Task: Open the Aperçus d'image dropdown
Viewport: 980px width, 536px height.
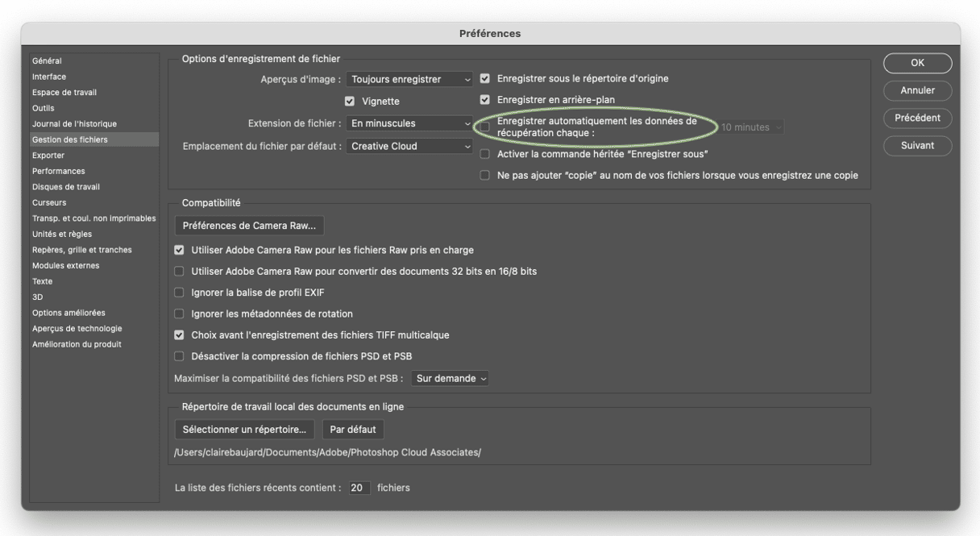Action: click(x=410, y=79)
